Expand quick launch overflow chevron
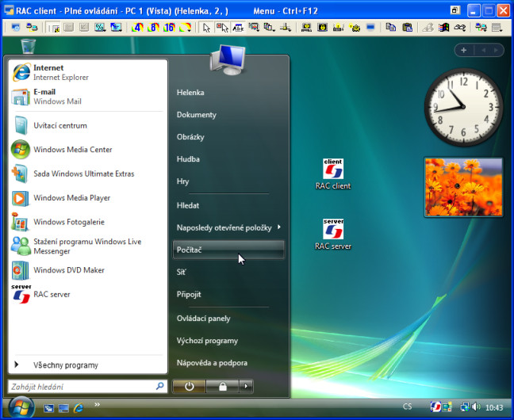 (x=97, y=405)
